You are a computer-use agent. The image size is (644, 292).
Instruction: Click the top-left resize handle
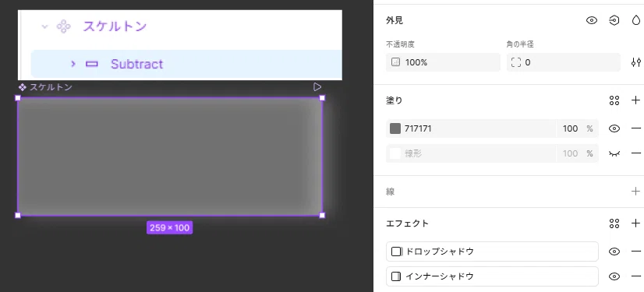18,97
